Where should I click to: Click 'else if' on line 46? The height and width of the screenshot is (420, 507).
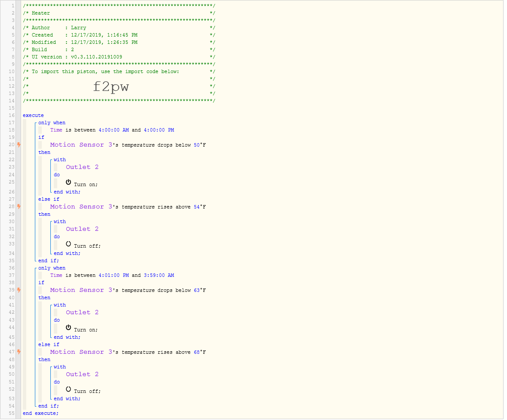49,345
